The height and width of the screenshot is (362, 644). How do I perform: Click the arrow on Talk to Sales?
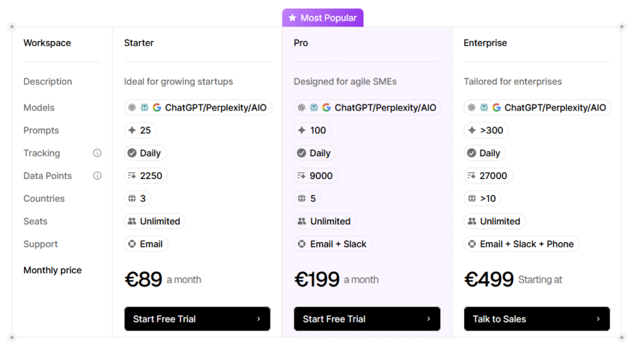(x=598, y=319)
